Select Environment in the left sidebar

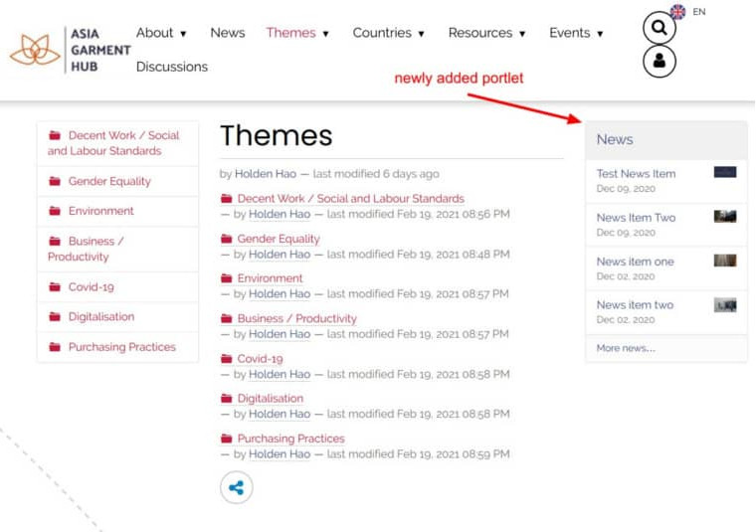100,211
